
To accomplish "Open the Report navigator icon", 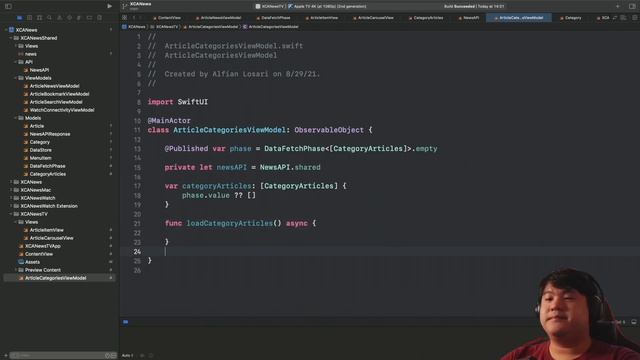I will click(x=99, y=18).
